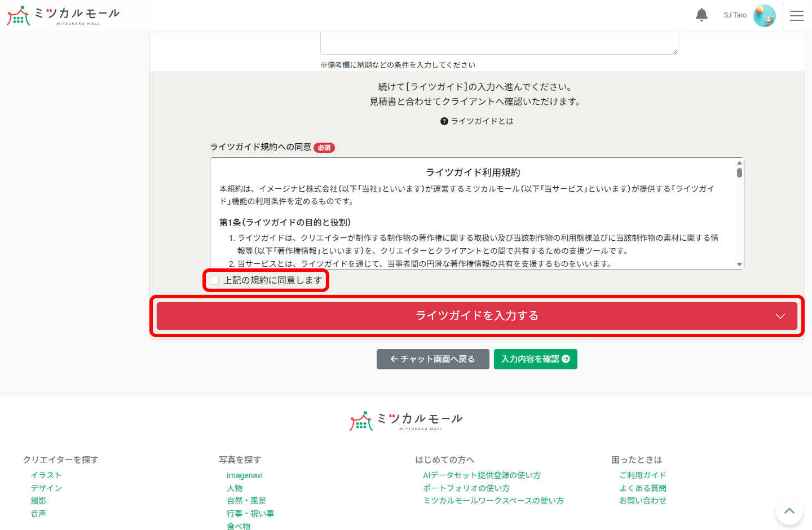Open the imagenavi photo link
This screenshot has width=812, height=530.
[244, 475]
